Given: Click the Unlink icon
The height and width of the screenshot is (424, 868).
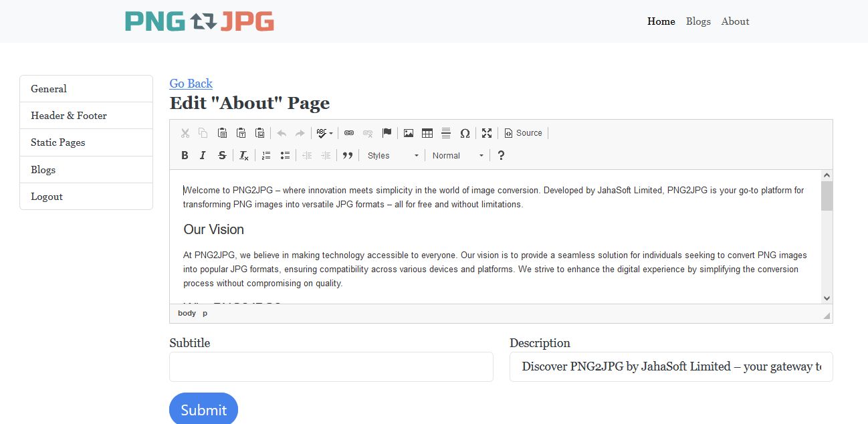Looking at the screenshot, I should pyautogui.click(x=368, y=133).
